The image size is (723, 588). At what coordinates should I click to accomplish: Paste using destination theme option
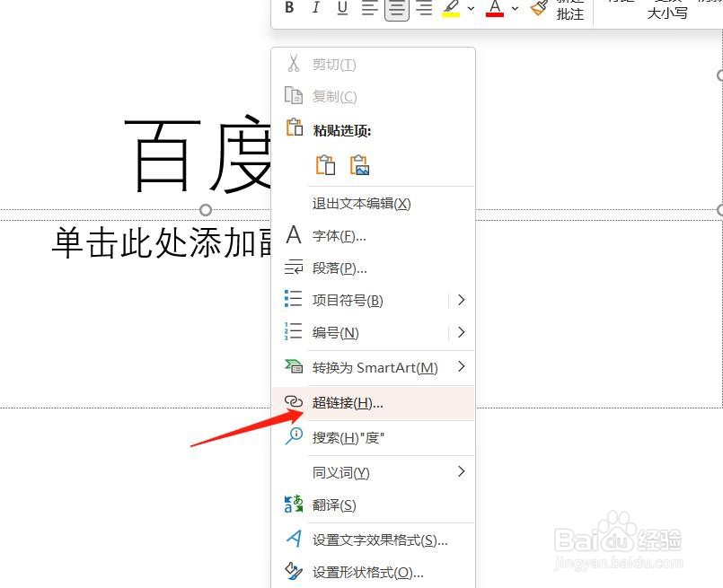click(x=325, y=165)
